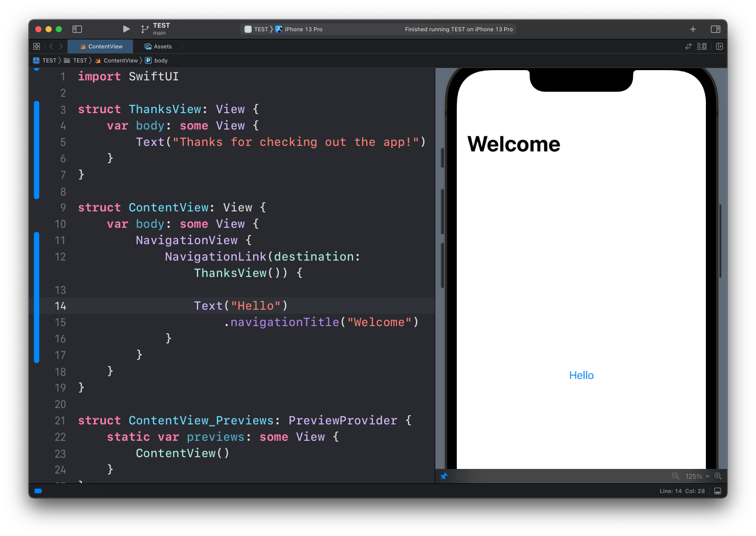Click the code review arrows icon

(688, 47)
